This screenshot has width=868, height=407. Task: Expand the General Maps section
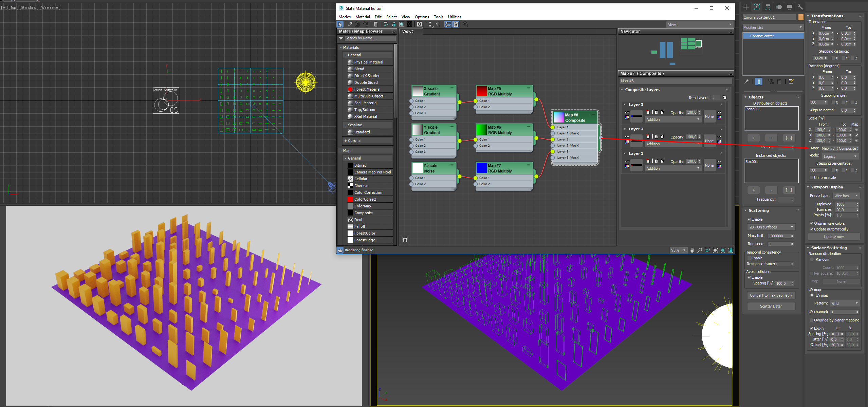pos(353,158)
